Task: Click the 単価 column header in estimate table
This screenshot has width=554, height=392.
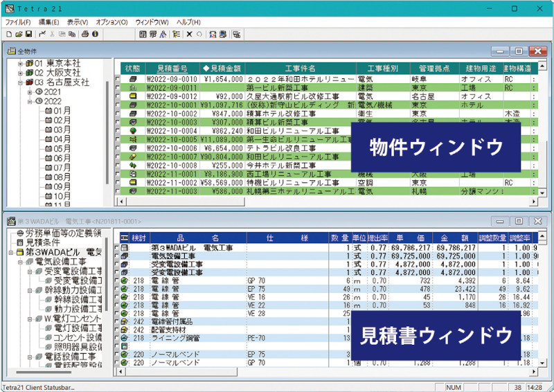Action: [x=410, y=238]
